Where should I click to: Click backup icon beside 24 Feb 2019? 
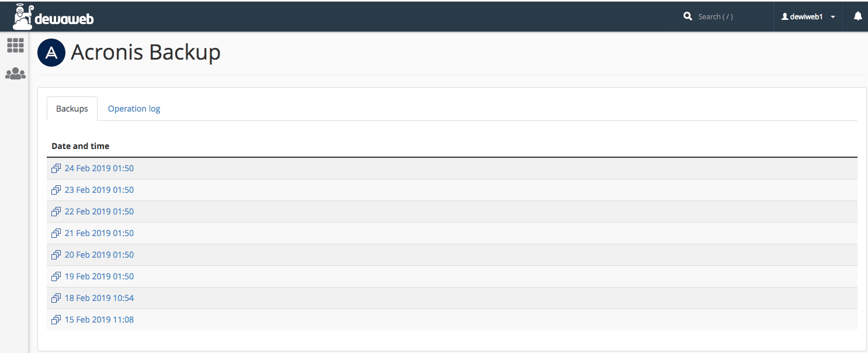(x=56, y=168)
